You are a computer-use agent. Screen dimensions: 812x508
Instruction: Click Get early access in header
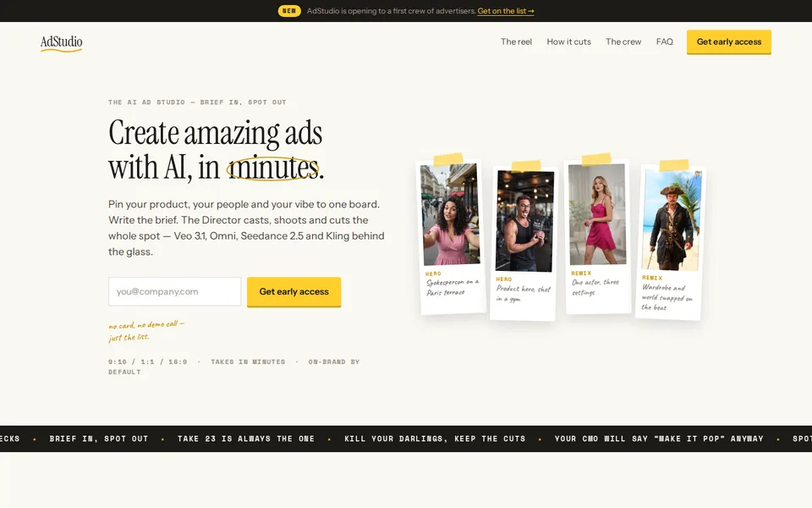tap(728, 42)
